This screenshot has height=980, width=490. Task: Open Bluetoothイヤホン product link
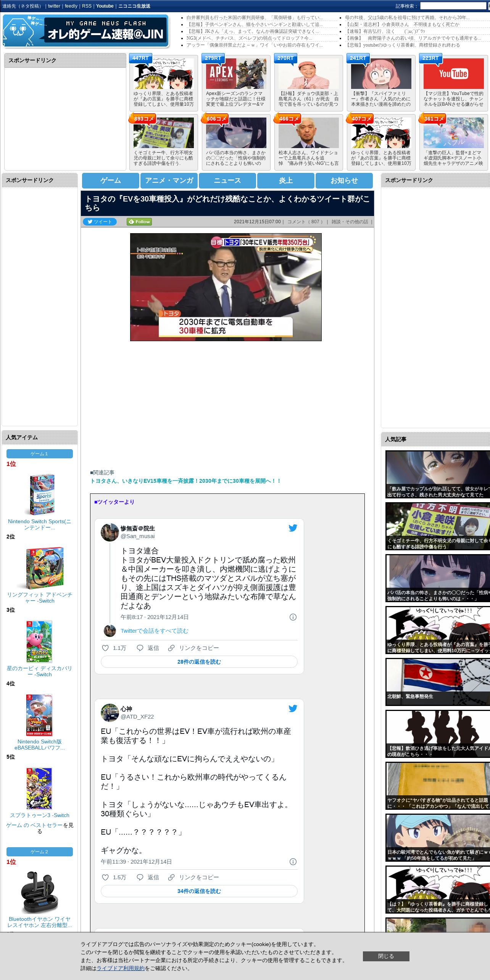coord(39,922)
